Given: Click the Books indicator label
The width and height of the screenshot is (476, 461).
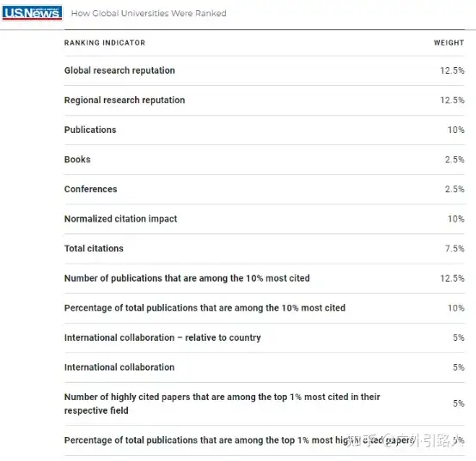Looking at the screenshot, I should [x=77, y=160].
